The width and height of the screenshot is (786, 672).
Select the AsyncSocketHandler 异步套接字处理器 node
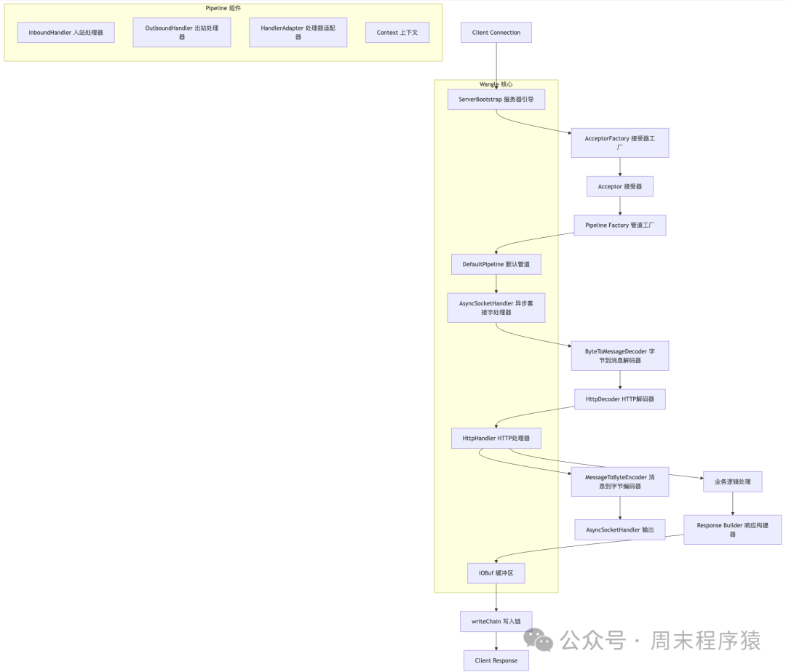tap(496, 308)
